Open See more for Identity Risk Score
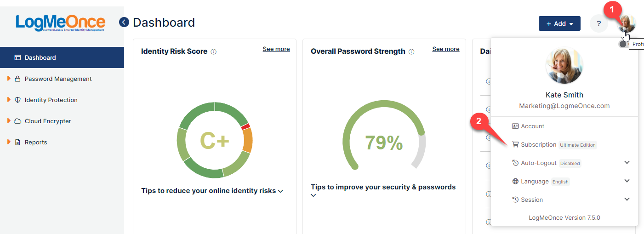 (x=276, y=49)
